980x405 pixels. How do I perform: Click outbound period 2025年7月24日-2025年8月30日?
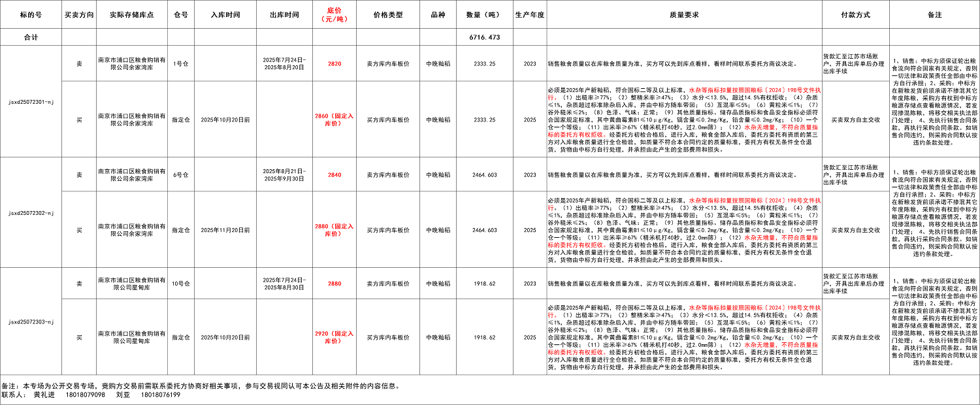click(x=285, y=283)
